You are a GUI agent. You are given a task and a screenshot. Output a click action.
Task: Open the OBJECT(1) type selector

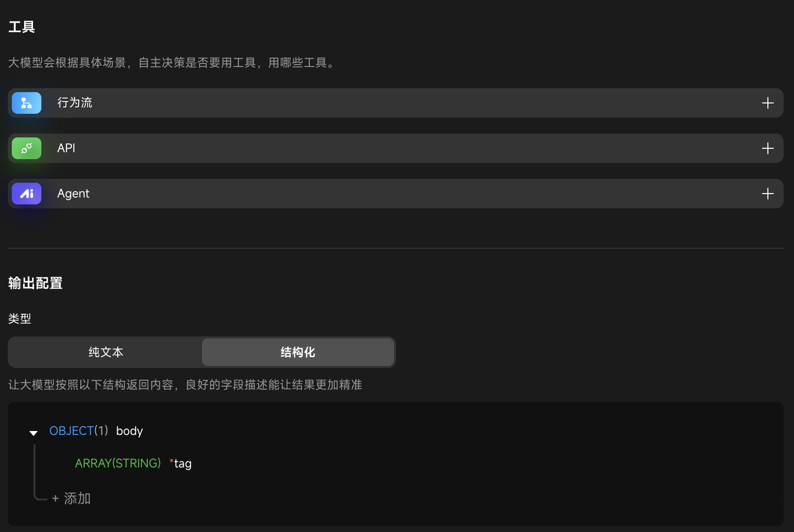click(x=78, y=431)
